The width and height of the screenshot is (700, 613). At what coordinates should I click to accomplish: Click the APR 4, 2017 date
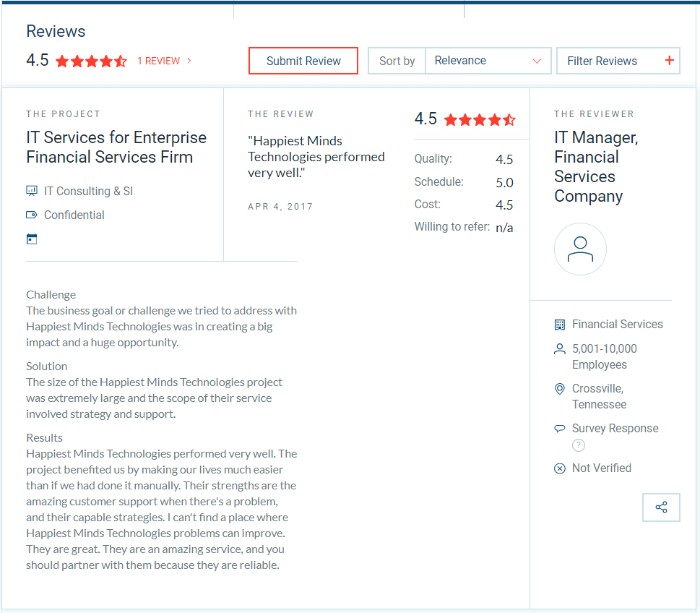[x=280, y=207]
